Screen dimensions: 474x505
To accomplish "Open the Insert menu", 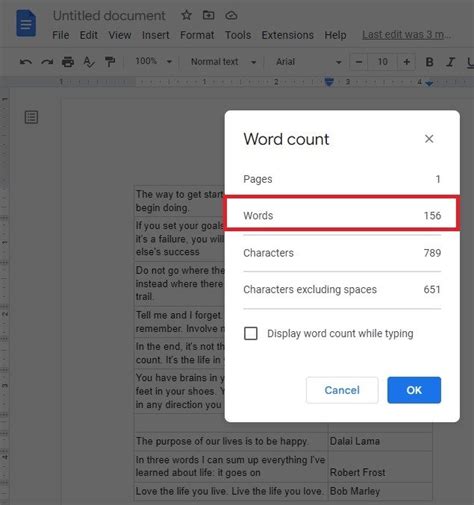I will (155, 35).
